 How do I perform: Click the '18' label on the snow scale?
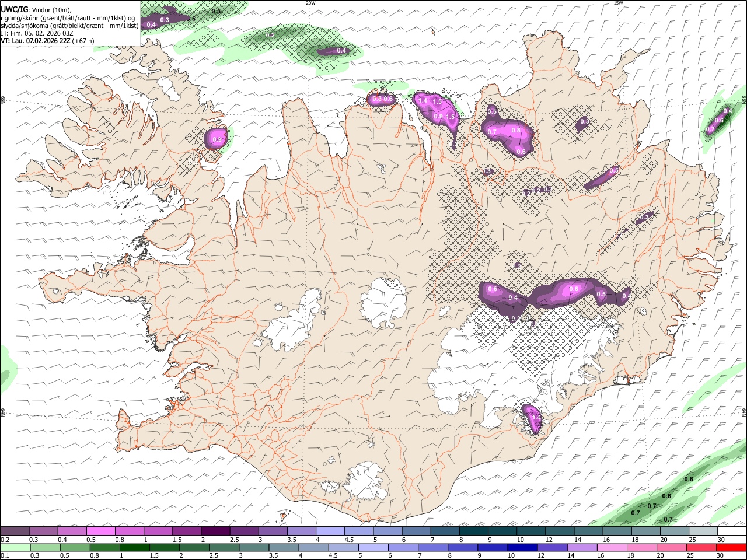pos(636,540)
